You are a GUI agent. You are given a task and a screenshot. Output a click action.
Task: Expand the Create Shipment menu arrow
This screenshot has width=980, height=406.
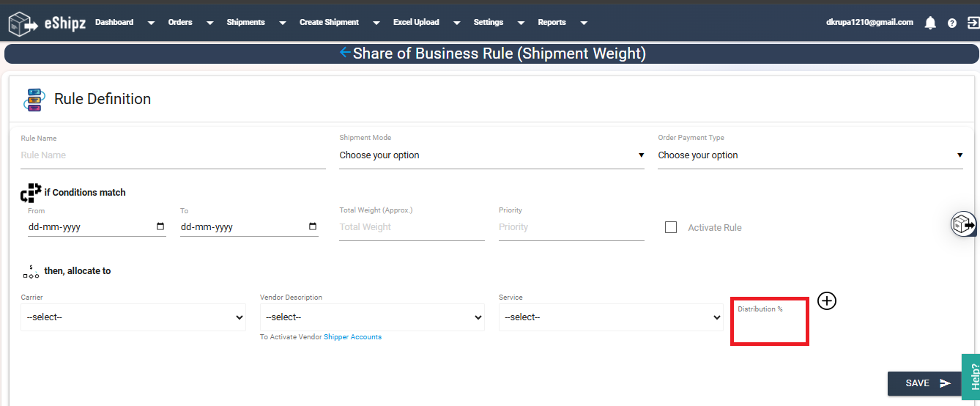[x=376, y=23]
